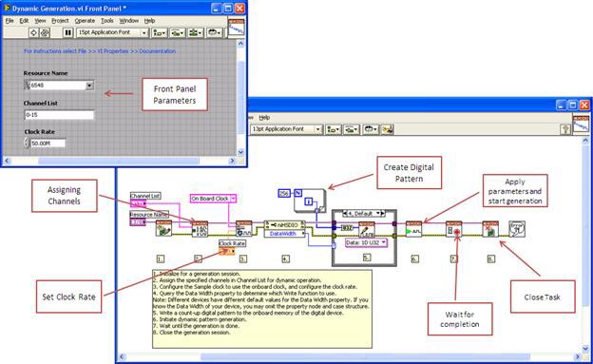
Task: Click the Channel List field containing 0-15
Action: click(x=59, y=115)
